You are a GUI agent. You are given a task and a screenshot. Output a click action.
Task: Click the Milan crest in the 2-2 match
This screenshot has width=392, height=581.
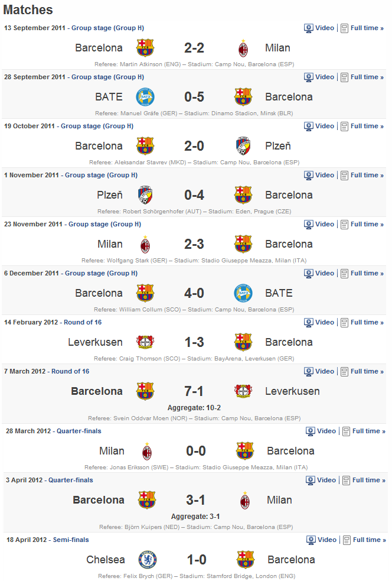click(243, 48)
